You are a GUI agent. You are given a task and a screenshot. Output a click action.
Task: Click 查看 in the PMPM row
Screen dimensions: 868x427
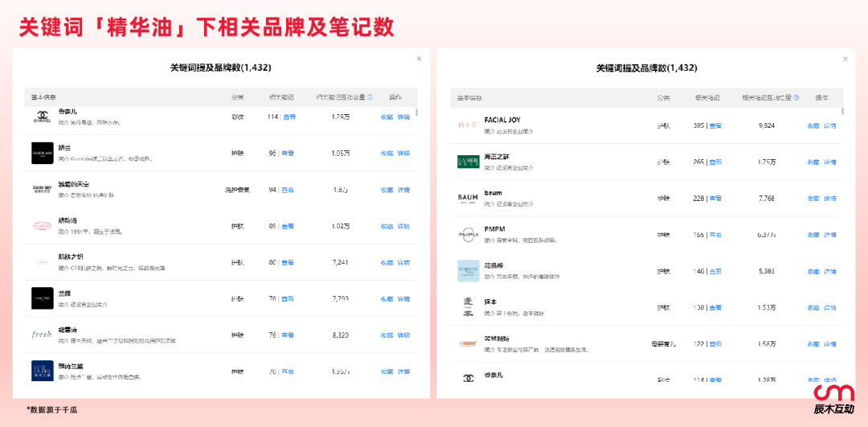(716, 235)
